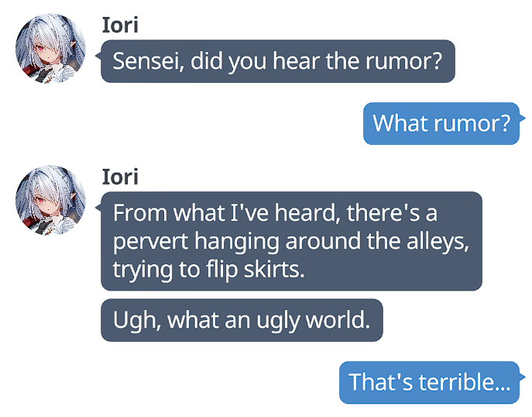Open Iori's avatar beside the first message

pyautogui.click(x=50, y=49)
